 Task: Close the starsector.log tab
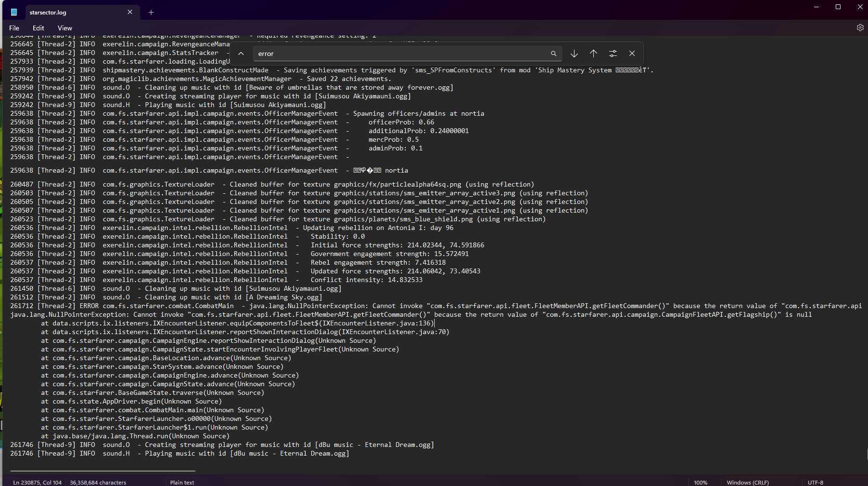(x=130, y=12)
